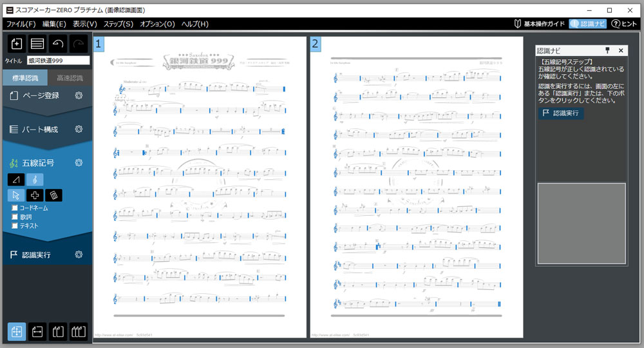644x348 pixels.
Task: Open settings gear for ページ登録
Action: coord(79,95)
